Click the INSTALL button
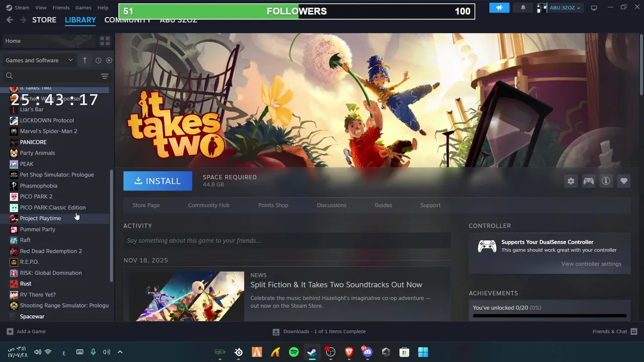Image resolution: width=644 pixels, height=362 pixels. (157, 181)
